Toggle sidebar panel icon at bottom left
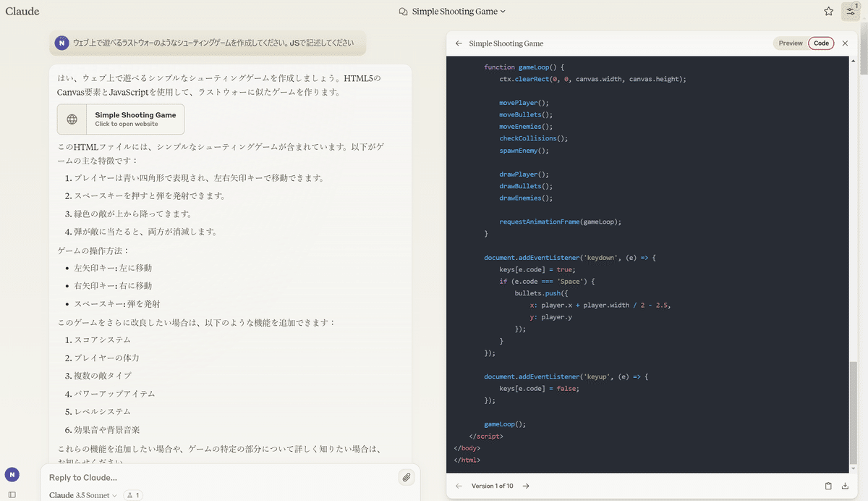This screenshot has width=868, height=501. click(12, 494)
